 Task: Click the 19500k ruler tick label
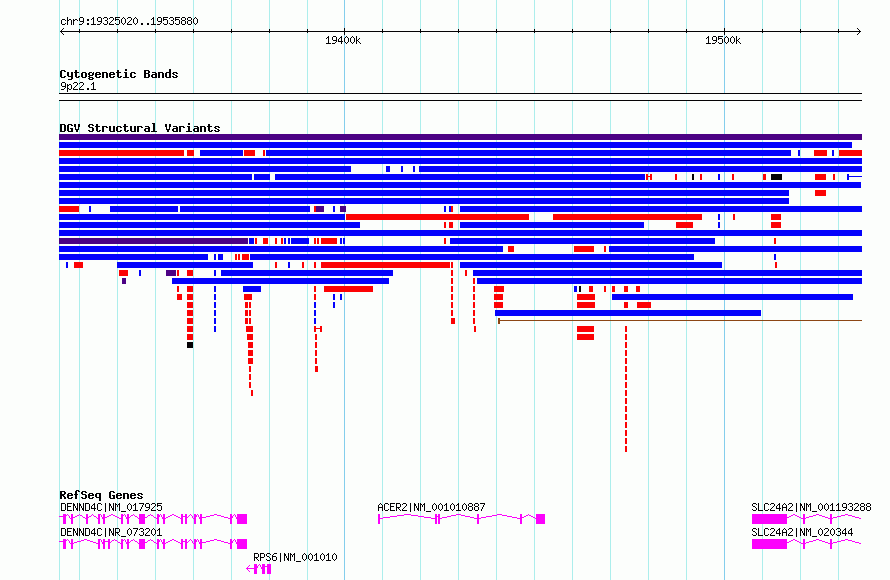[723, 40]
